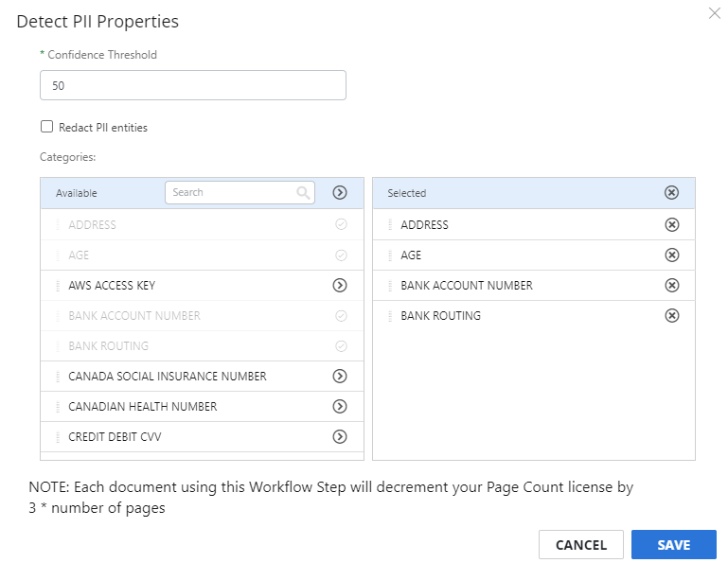Add AWS ACCESS KEY using its arrow icon
This screenshot has height=563, width=728.
[x=340, y=285]
